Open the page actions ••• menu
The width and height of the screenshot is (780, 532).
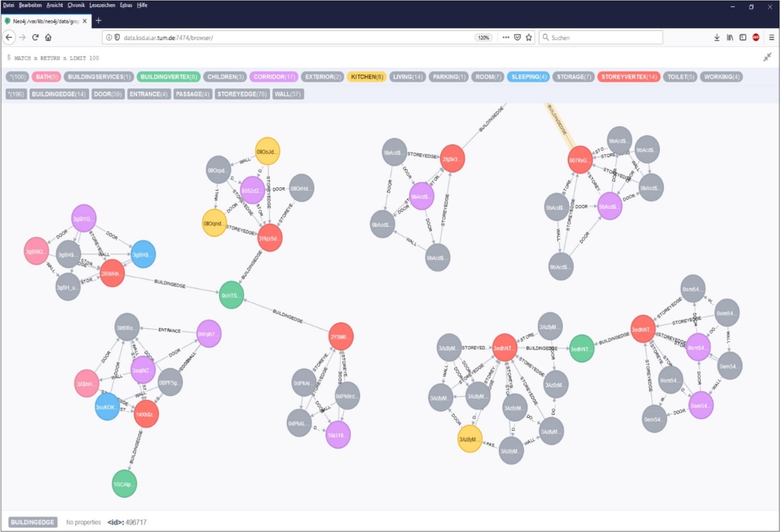click(x=505, y=37)
